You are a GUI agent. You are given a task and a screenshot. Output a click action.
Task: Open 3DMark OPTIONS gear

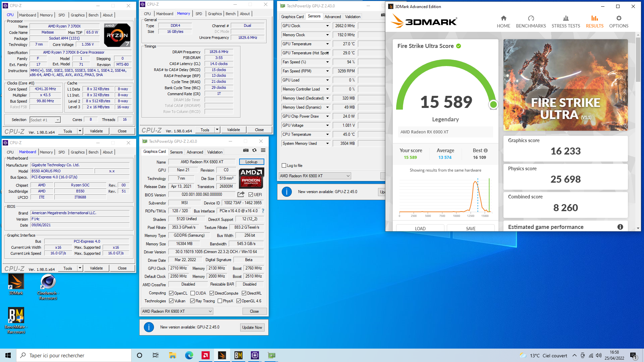click(x=619, y=22)
